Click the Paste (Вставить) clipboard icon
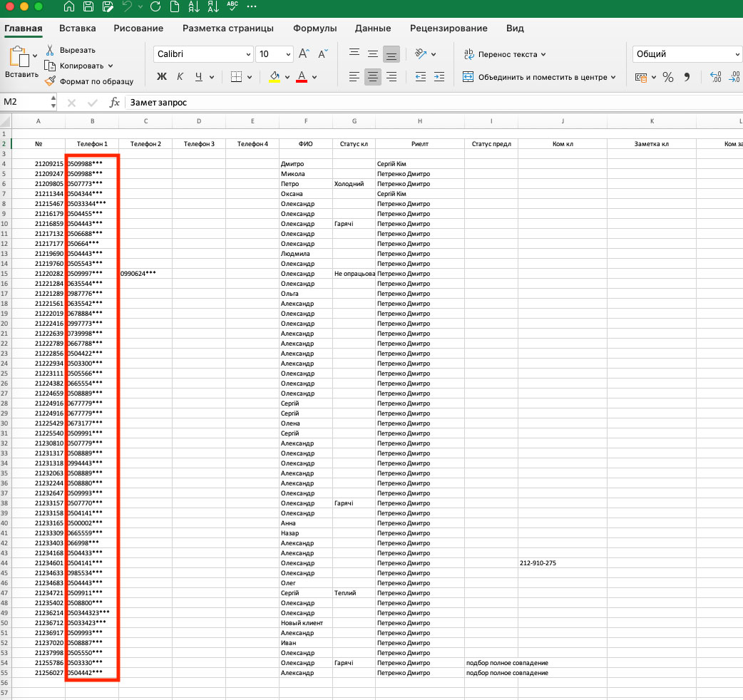This screenshot has width=743, height=700. [x=19, y=57]
